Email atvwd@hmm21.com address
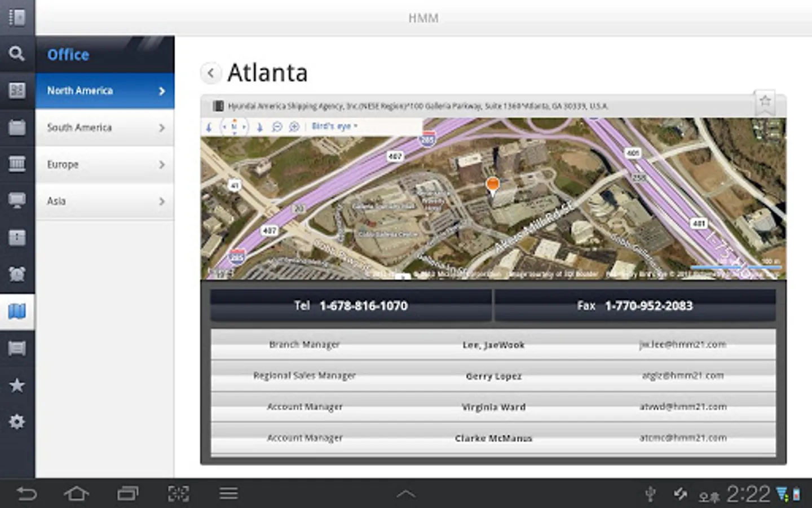Viewport: 812px width, 508px height. [x=683, y=406]
